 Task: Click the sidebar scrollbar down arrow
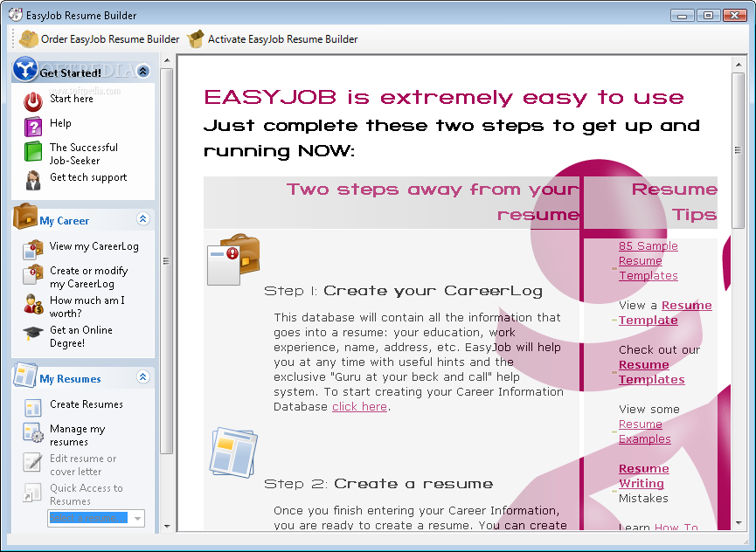coord(167,526)
